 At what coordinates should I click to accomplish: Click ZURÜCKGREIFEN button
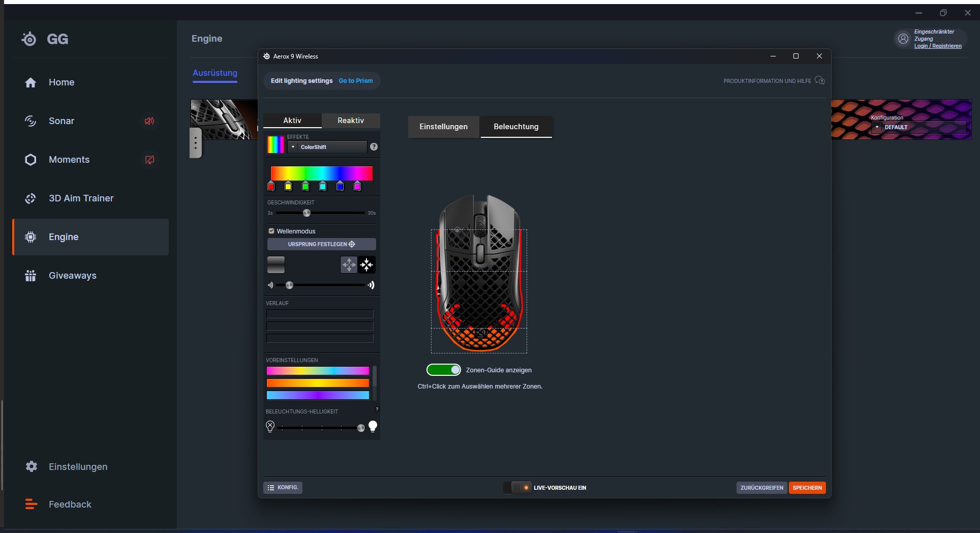(761, 488)
